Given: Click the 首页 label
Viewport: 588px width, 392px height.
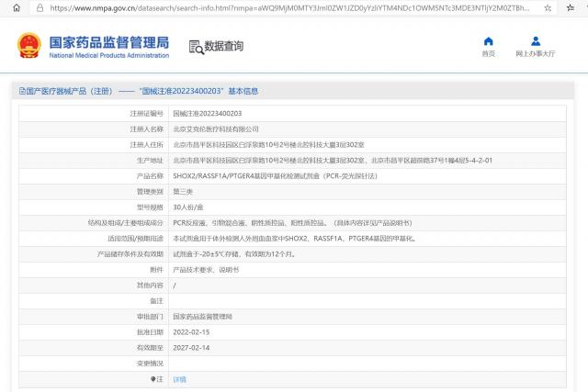Looking at the screenshot, I should [x=488, y=54].
